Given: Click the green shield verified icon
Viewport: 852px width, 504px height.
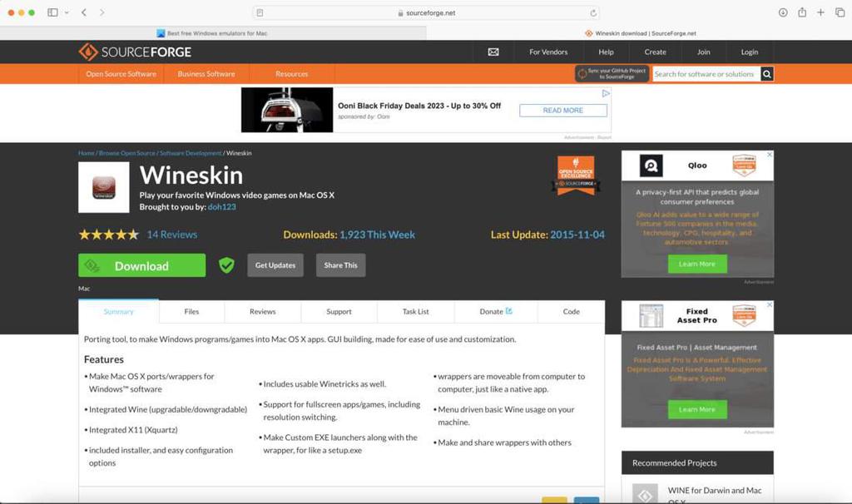Looking at the screenshot, I should click(226, 265).
